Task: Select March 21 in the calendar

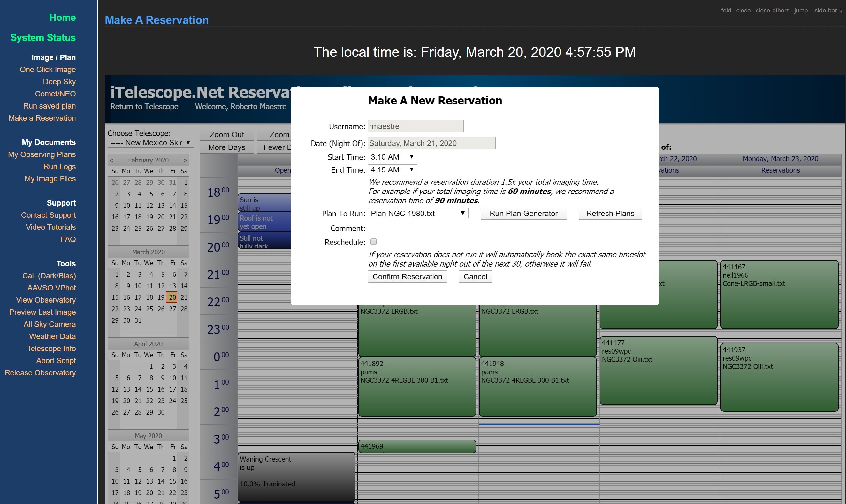Action: [x=184, y=297]
